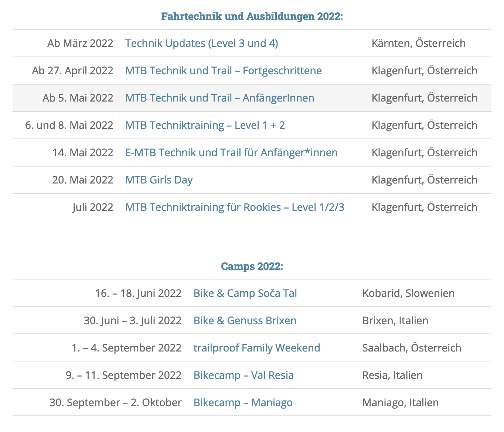Open the Bikecamp – Maniago link
Screen dimensions: 504x432
coord(243,402)
